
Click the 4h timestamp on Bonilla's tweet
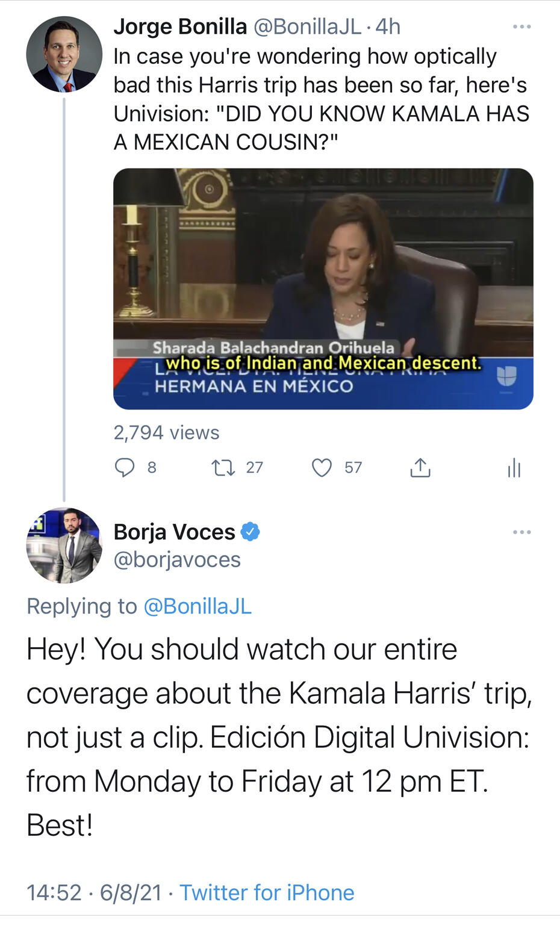point(388,27)
